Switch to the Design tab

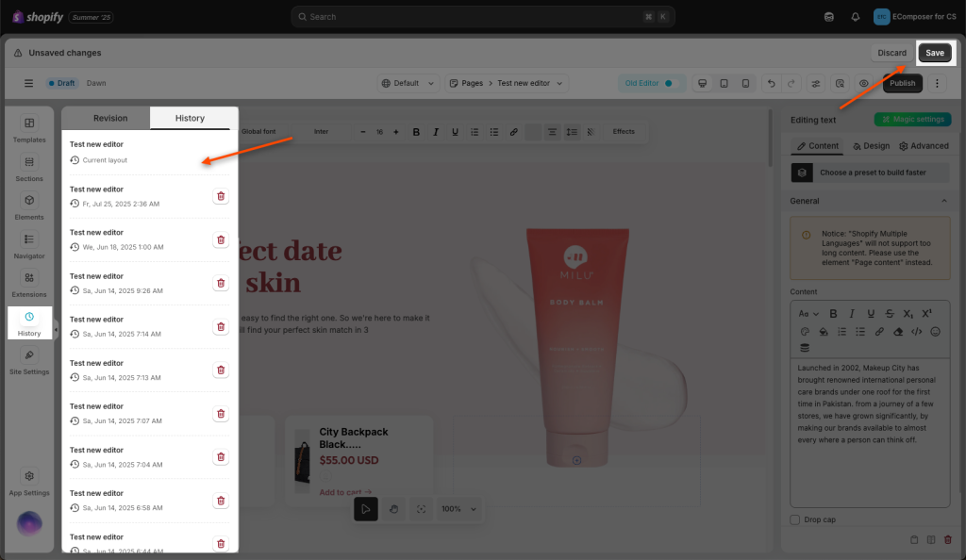pyautogui.click(x=871, y=146)
